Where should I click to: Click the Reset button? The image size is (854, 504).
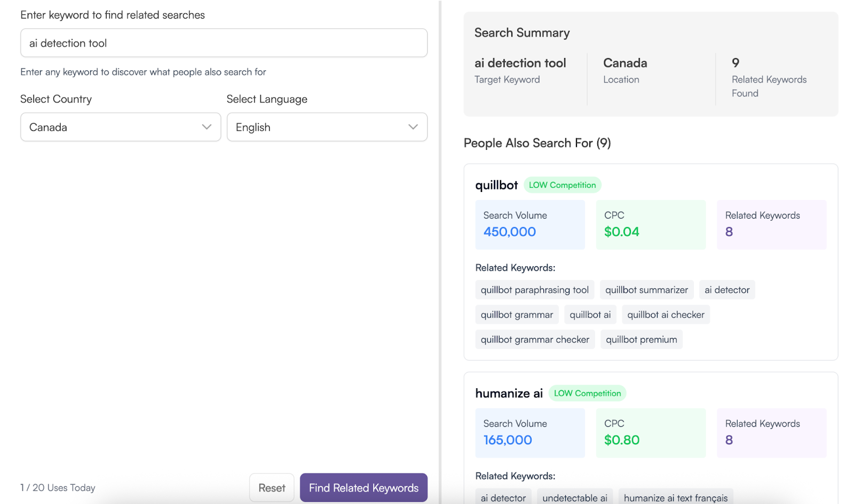(x=272, y=487)
